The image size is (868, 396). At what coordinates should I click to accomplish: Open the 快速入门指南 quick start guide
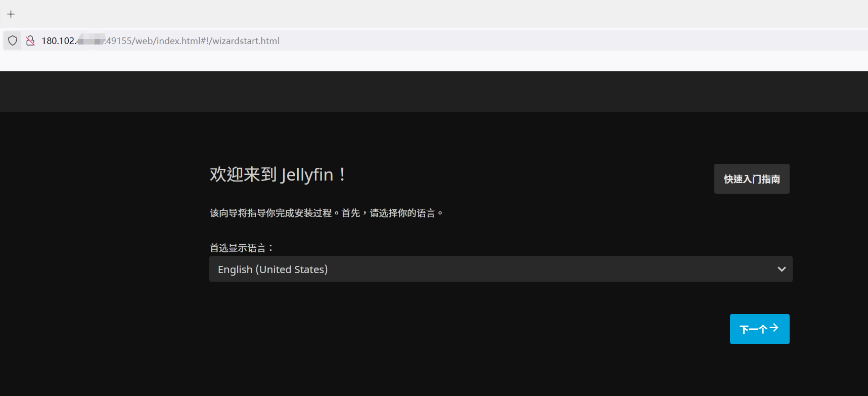click(752, 179)
